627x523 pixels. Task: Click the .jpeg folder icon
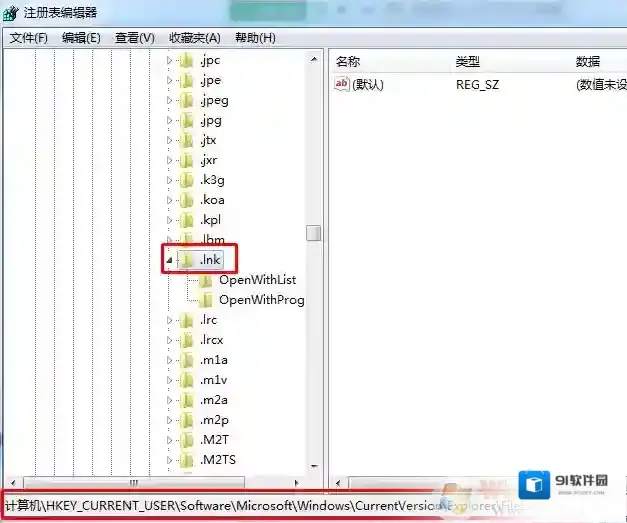(187, 100)
